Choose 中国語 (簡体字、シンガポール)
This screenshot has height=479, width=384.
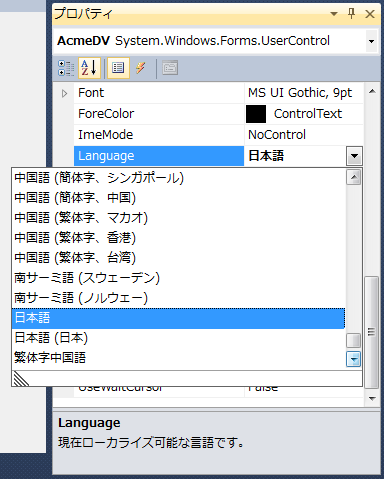pos(178,178)
